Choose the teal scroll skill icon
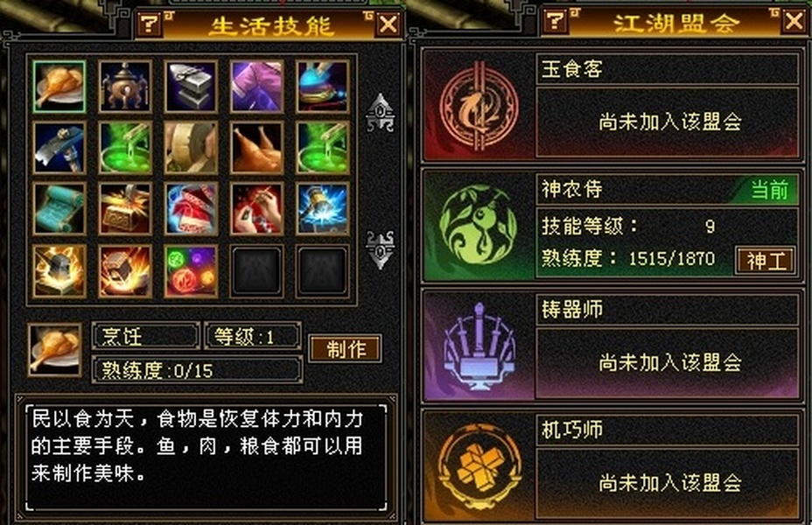Screen dimensions: 812x525 [59, 208]
